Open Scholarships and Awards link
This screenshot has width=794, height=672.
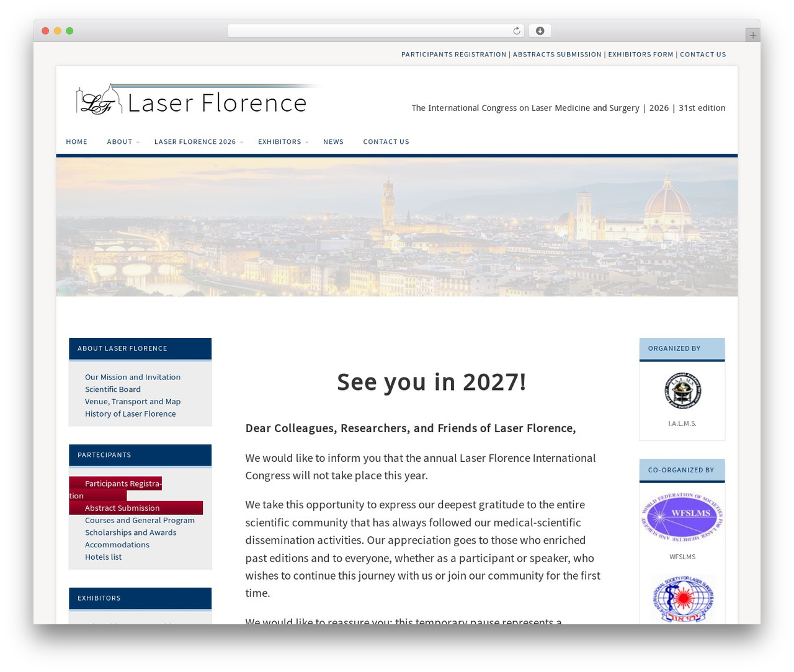pyautogui.click(x=130, y=533)
